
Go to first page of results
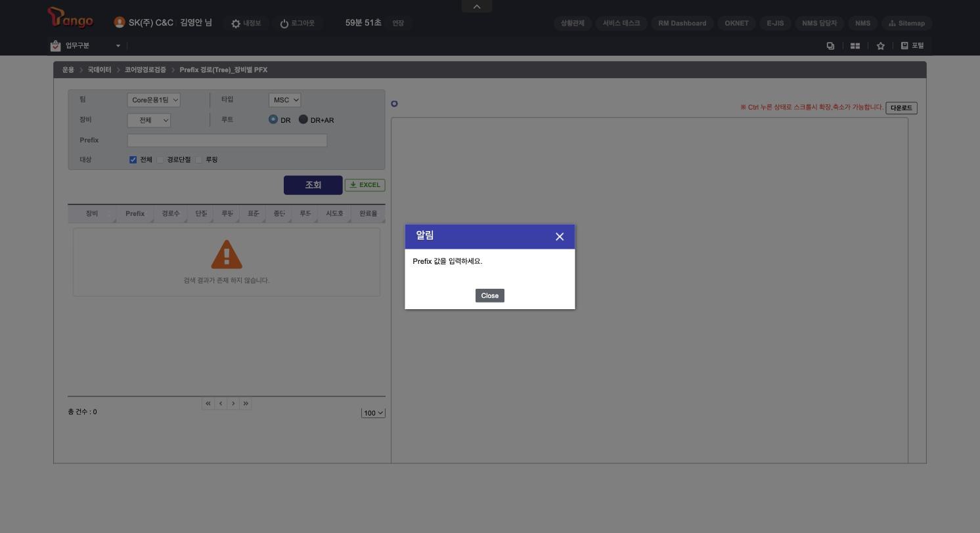pyautogui.click(x=208, y=404)
